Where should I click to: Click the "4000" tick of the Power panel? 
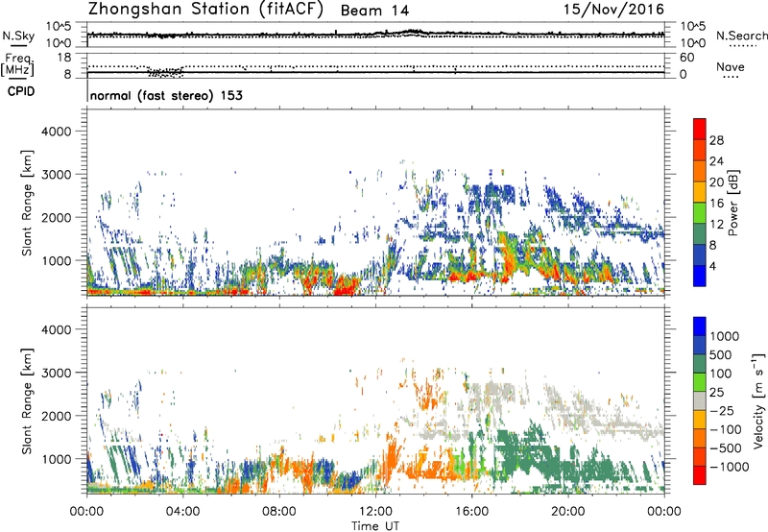pyautogui.click(x=57, y=132)
